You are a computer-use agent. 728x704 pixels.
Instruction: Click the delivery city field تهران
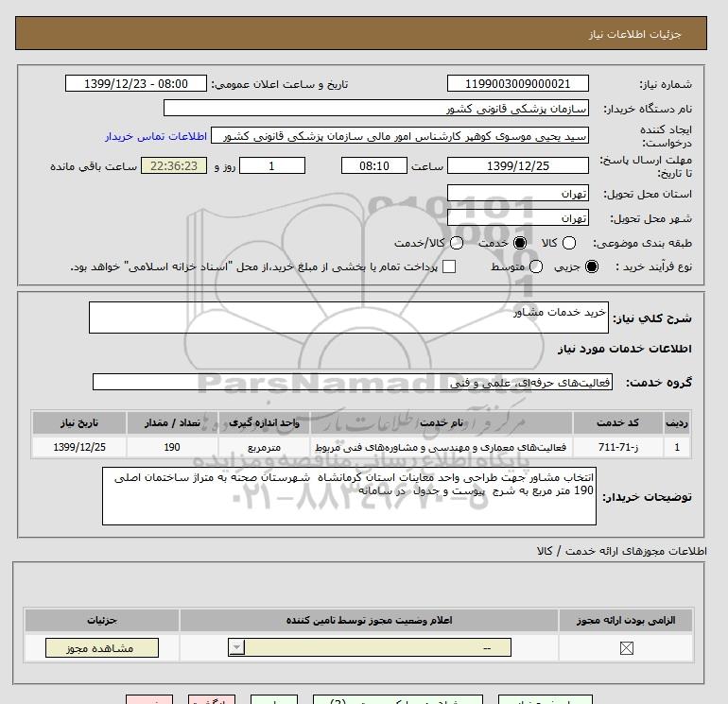pos(518,217)
